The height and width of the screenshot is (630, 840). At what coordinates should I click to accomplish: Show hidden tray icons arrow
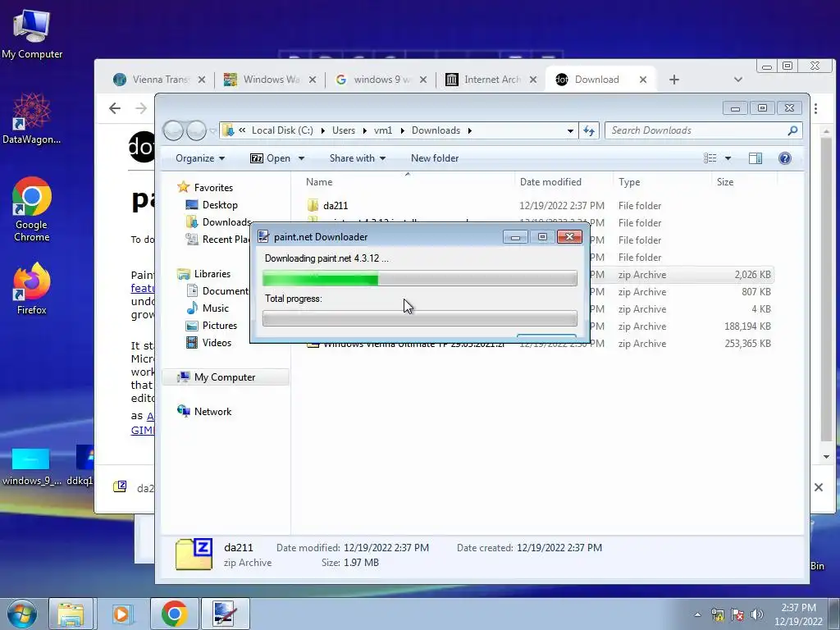click(697, 614)
